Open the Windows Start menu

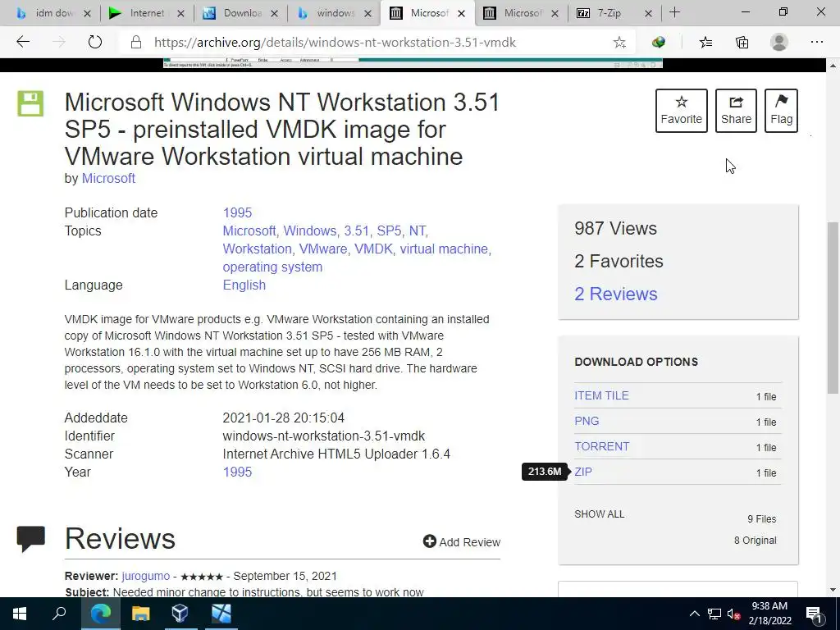pyautogui.click(x=20, y=614)
